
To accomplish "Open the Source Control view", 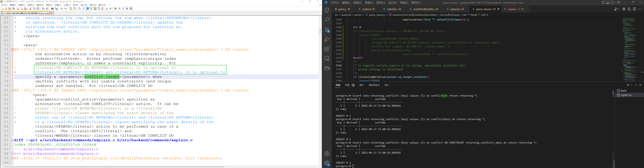I will pos(327,30).
